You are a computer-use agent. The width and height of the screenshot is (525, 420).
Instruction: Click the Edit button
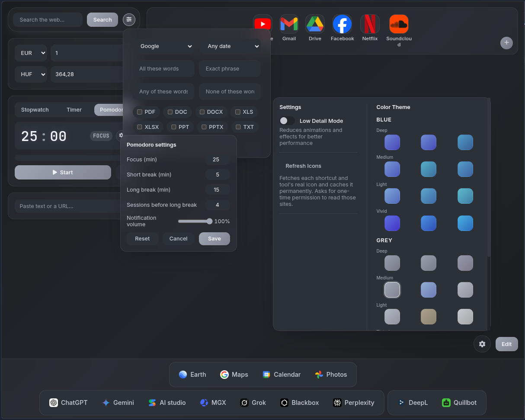(x=507, y=344)
